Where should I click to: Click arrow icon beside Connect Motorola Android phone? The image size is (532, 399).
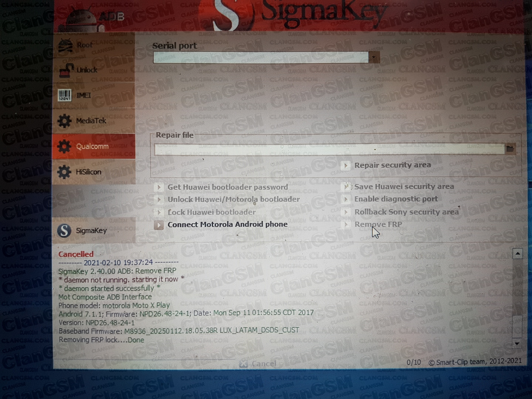point(159,225)
